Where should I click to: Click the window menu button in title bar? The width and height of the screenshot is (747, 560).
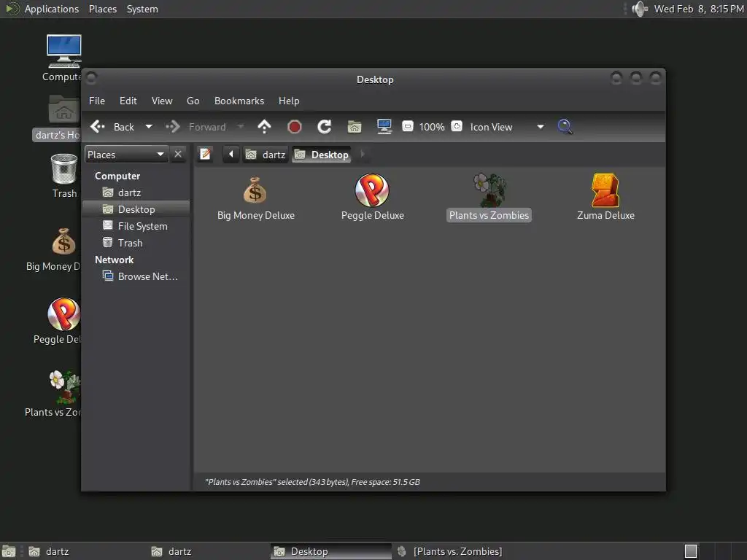[92, 77]
